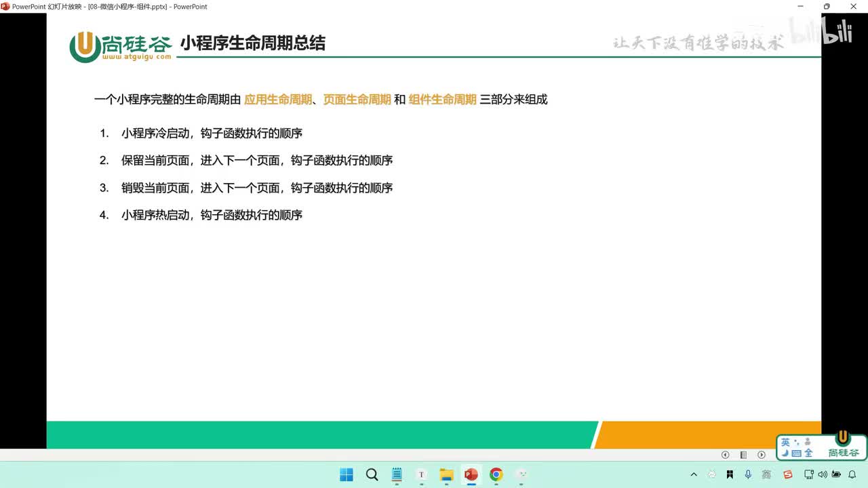Screen dimensions: 868x488
Task: Show hidden system tray icons
Action: click(694, 474)
